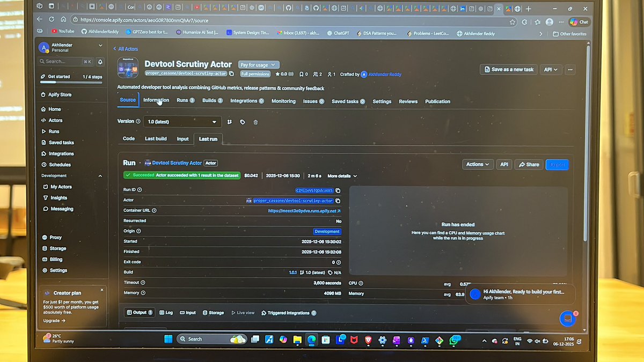The width and height of the screenshot is (644, 362).
Task: Open the more options ellipsis button
Action: click(570, 69)
